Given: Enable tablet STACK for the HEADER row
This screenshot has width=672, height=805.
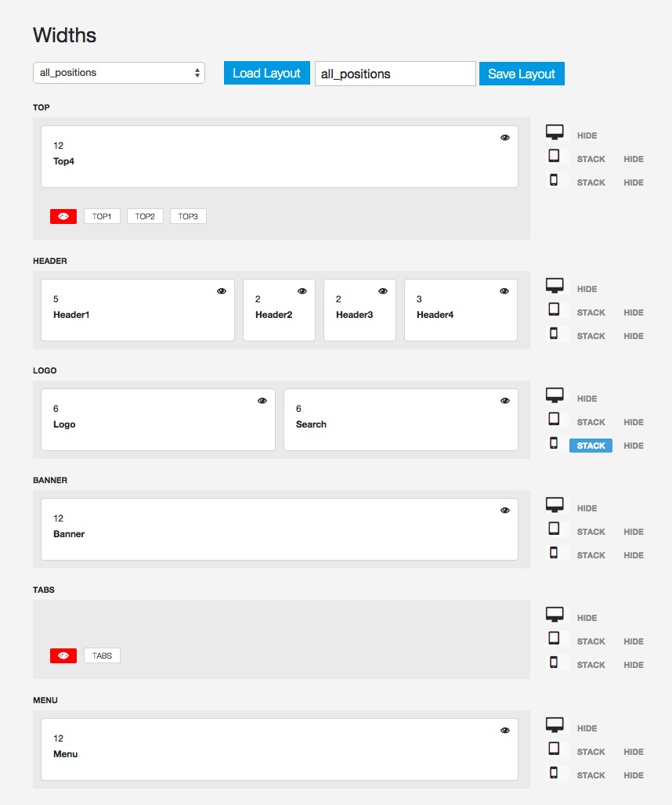Looking at the screenshot, I should pos(591,312).
